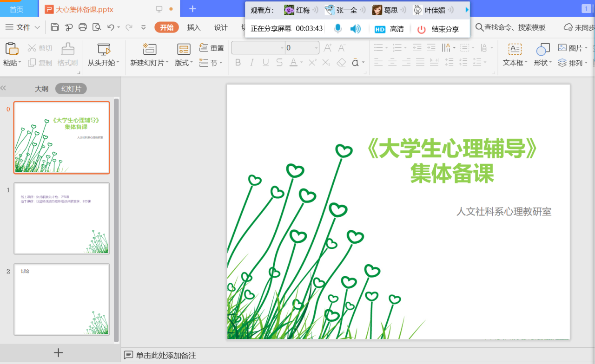The width and height of the screenshot is (595, 364).
Task: Click the New Slide icon
Action: pos(149,49)
